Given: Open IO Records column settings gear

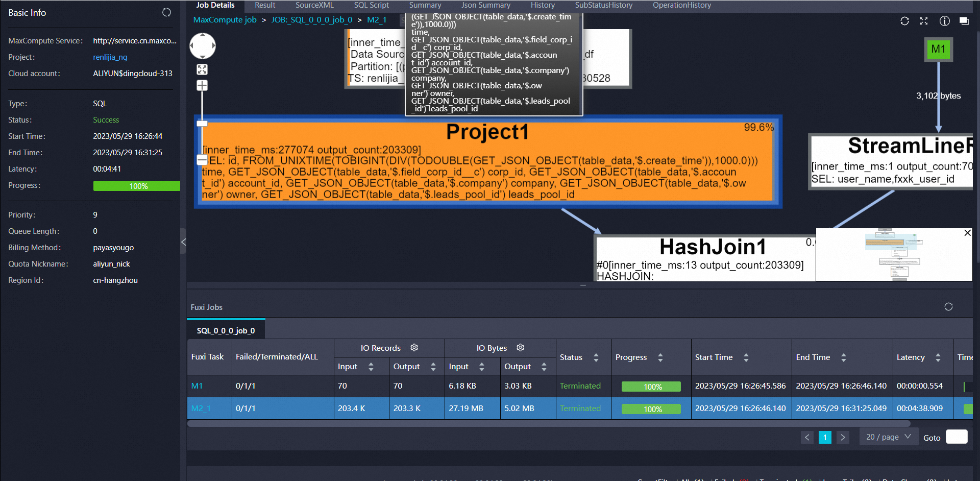Looking at the screenshot, I should pos(414,348).
